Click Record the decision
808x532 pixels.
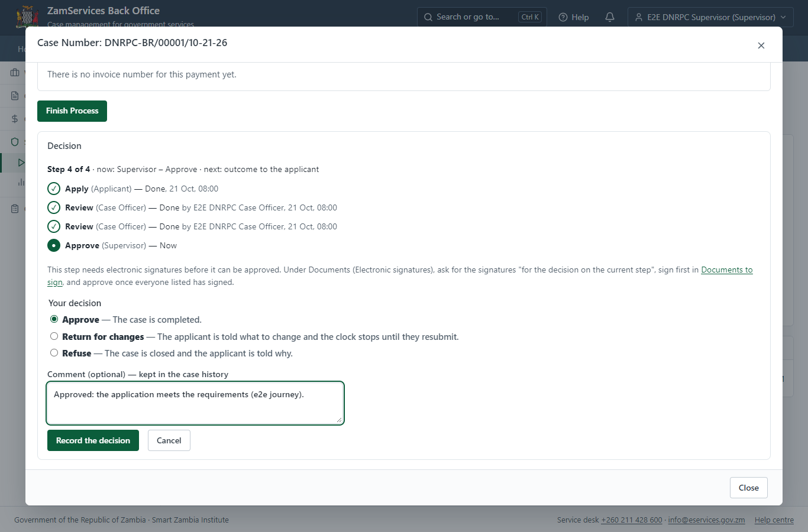coord(93,440)
